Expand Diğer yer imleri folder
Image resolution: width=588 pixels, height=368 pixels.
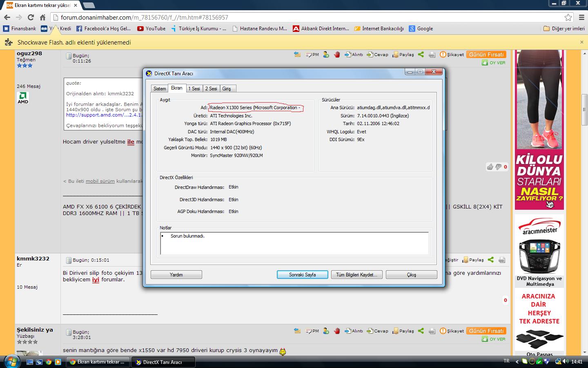564,29
